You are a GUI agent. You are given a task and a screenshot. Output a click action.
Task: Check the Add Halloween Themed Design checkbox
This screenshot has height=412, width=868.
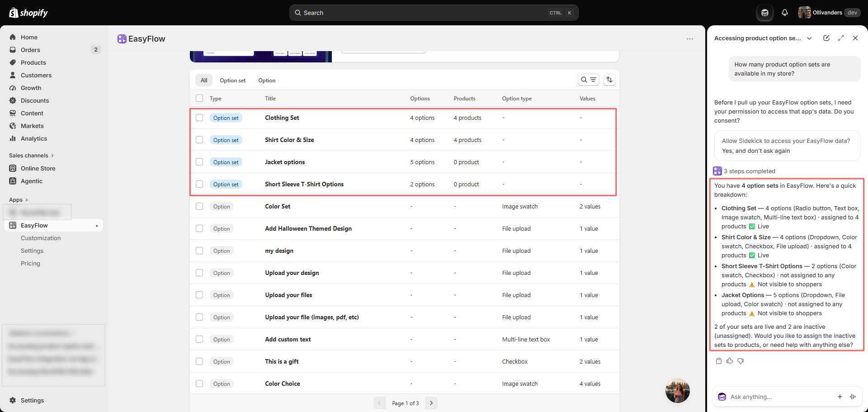pyautogui.click(x=199, y=228)
